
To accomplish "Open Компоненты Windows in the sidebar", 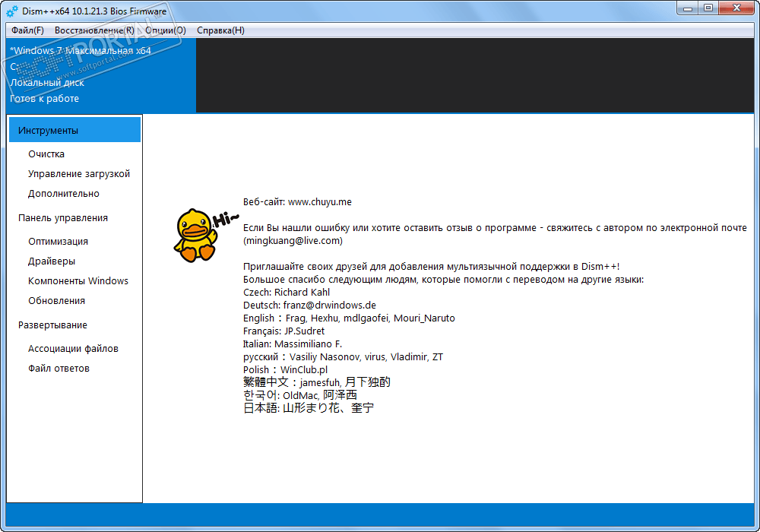I will (x=78, y=281).
